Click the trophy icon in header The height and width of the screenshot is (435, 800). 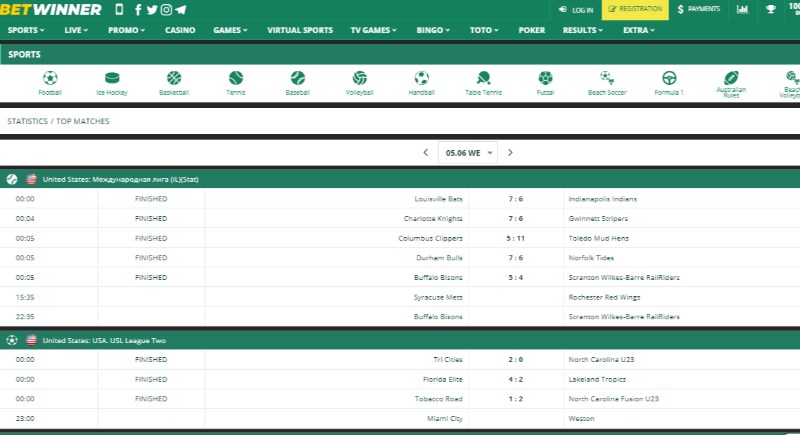click(770, 9)
